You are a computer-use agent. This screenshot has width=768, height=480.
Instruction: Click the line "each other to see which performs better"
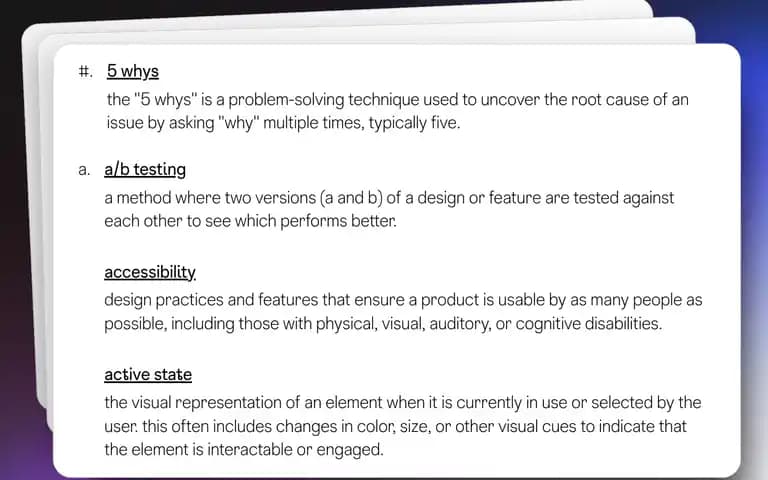[x=250, y=221]
